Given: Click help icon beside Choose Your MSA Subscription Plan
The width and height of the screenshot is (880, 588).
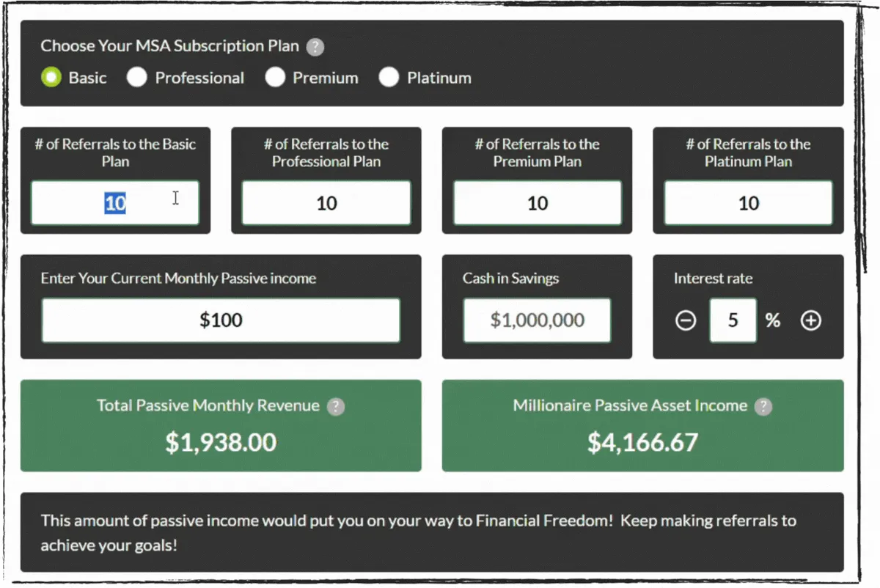Looking at the screenshot, I should click(315, 48).
